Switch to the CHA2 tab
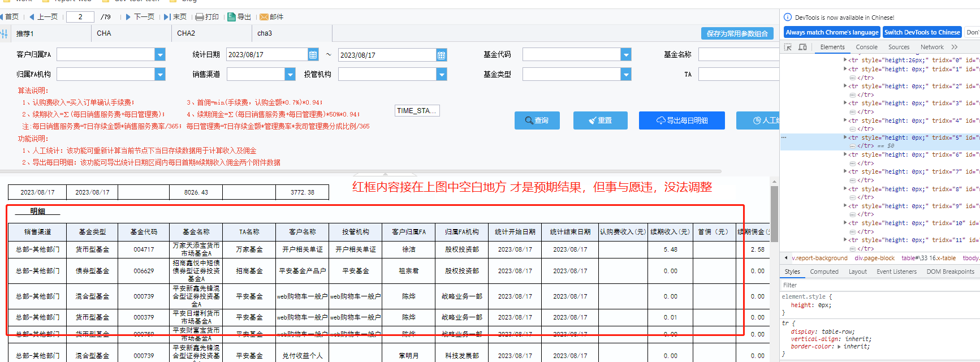Screen dimensions: 980x362 (211, 33)
